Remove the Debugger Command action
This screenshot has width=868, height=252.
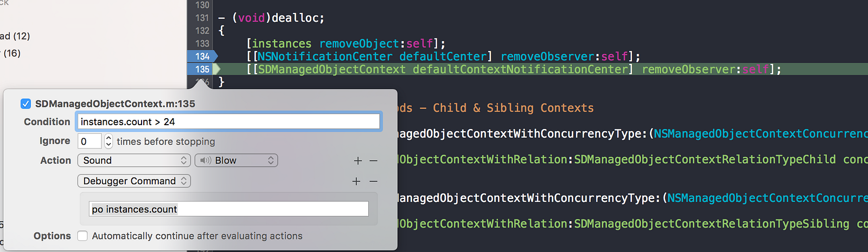[373, 182]
